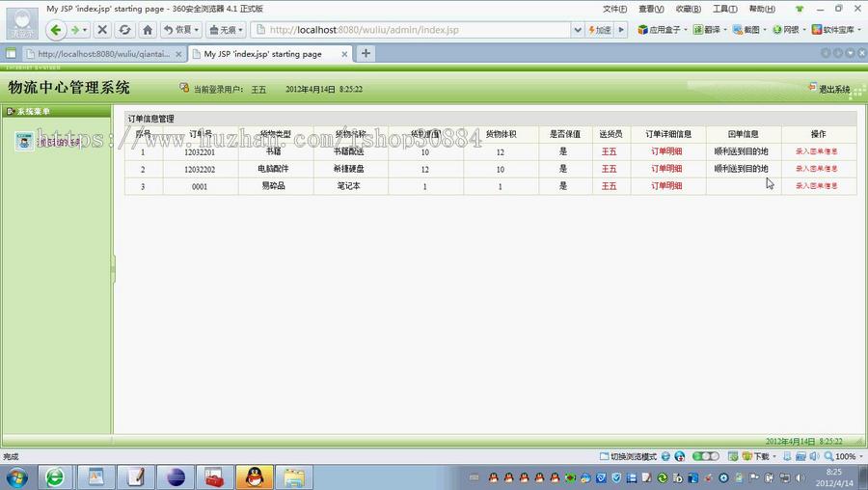868x490 pixels.
Task: Open the tab list icon left of tabs
Action: click(11, 54)
